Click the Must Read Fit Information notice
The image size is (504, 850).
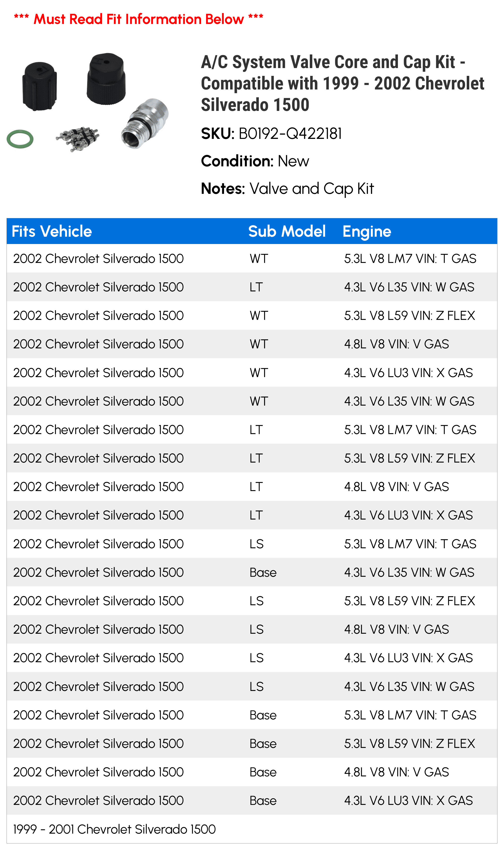pos(139,19)
